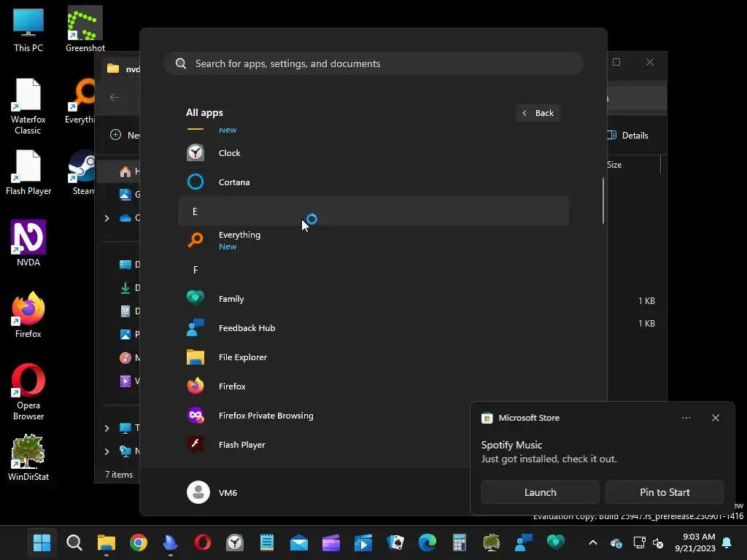Open Feedback Hub from the taskbar
The width and height of the screenshot is (747, 560).
click(524, 542)
